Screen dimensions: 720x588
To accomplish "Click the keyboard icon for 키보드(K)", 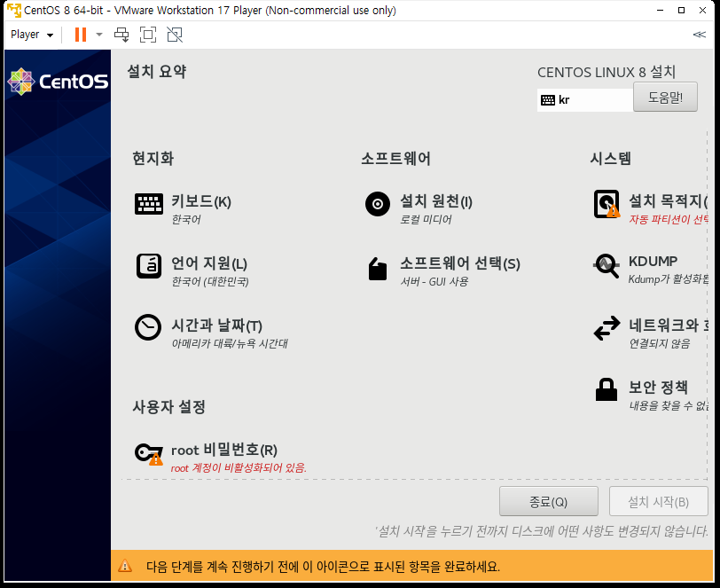I will coord(149,203).
